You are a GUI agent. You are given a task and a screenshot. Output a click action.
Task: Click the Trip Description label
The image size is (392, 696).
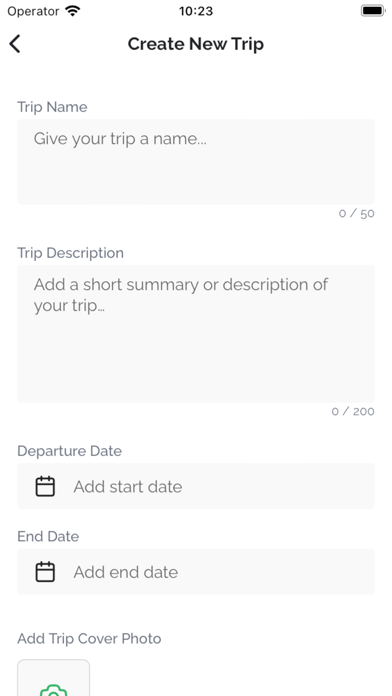(x=71, y=253)
